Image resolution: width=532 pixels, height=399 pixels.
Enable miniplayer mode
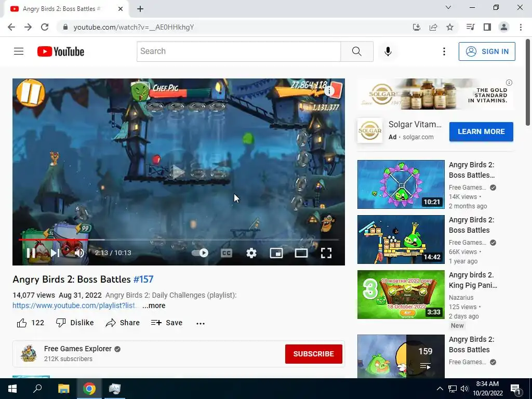coord(276,253)
